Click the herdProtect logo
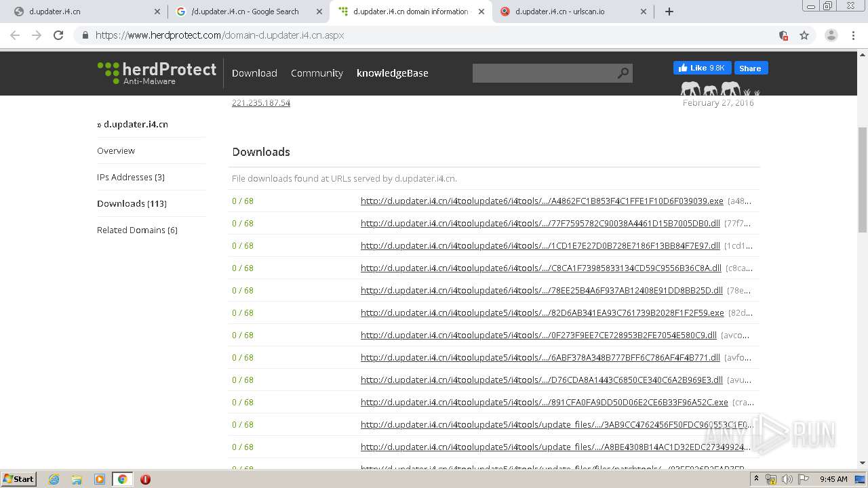868x488 pixels. 157,73
